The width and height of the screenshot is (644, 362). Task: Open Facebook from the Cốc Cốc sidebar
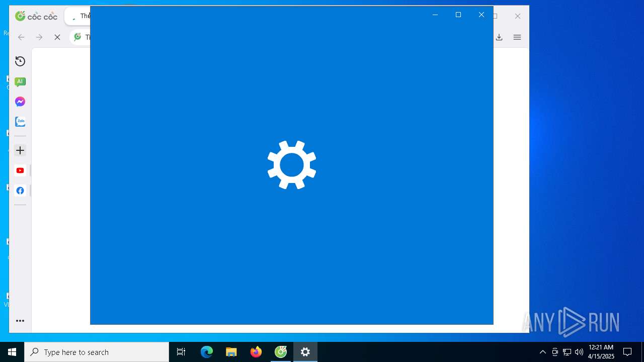tap(20, 191)
